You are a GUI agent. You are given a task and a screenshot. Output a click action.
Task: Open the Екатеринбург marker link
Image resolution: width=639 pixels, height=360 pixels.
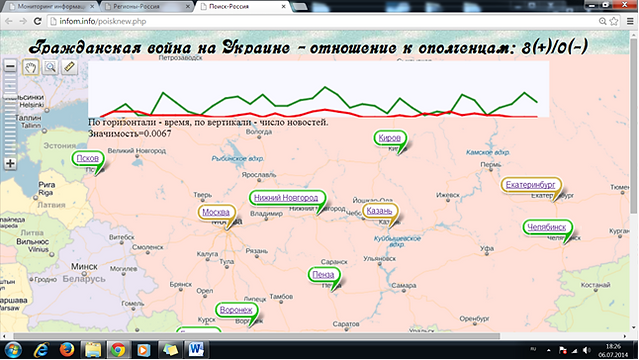click(x=530, y=185)
